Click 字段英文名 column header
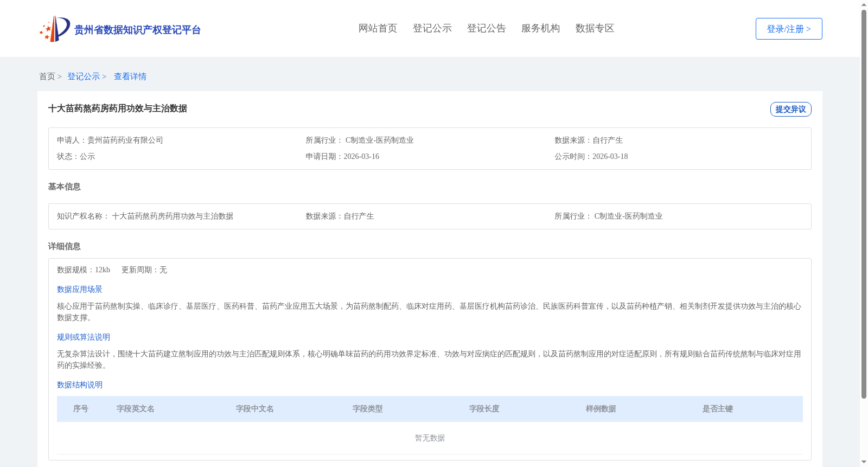The width and height of the screenshot is (868, 467). [x=136, y=408]
